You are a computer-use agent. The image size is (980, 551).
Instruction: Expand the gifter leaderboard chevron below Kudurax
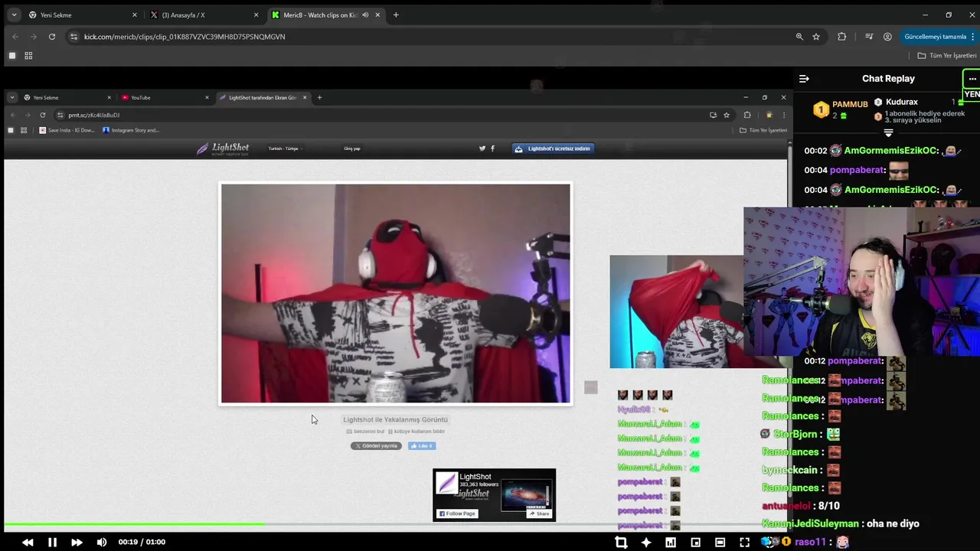888,133
